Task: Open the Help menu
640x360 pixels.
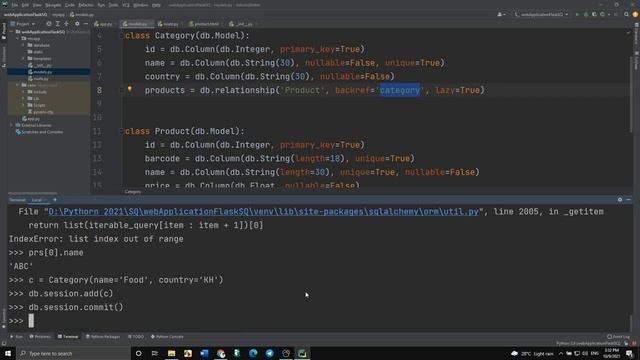Action: click(x=156, y=5)
